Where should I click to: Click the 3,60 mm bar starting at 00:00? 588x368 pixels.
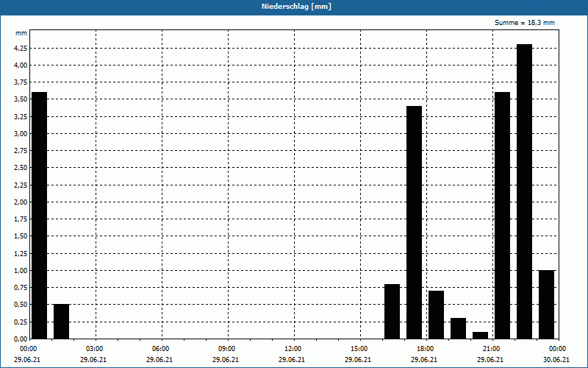click(x=40, y=216)
